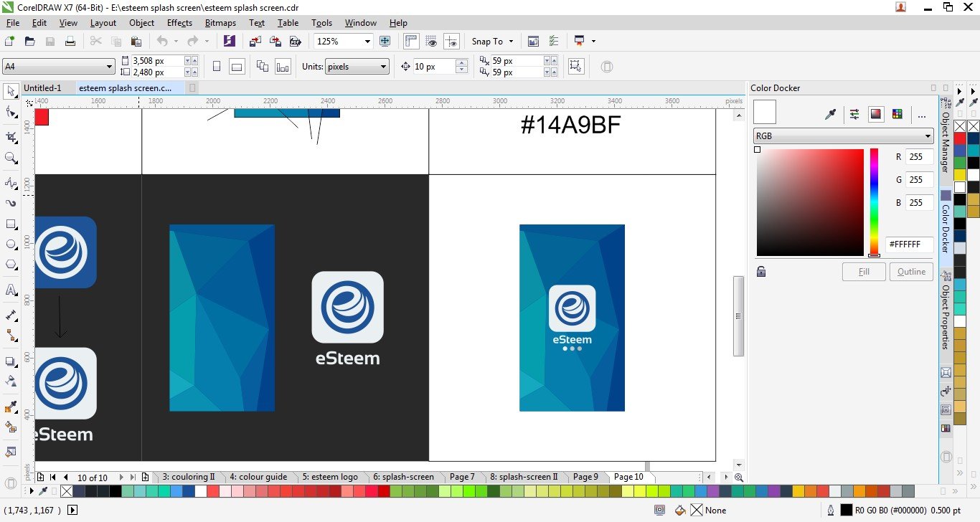Click the Open file folder icon

coord(30,42)
